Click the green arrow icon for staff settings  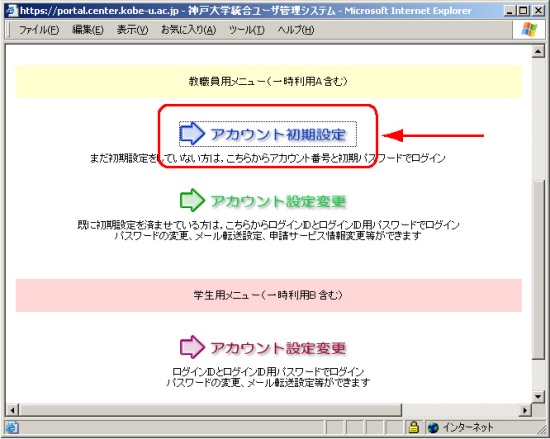coord(192,200)
